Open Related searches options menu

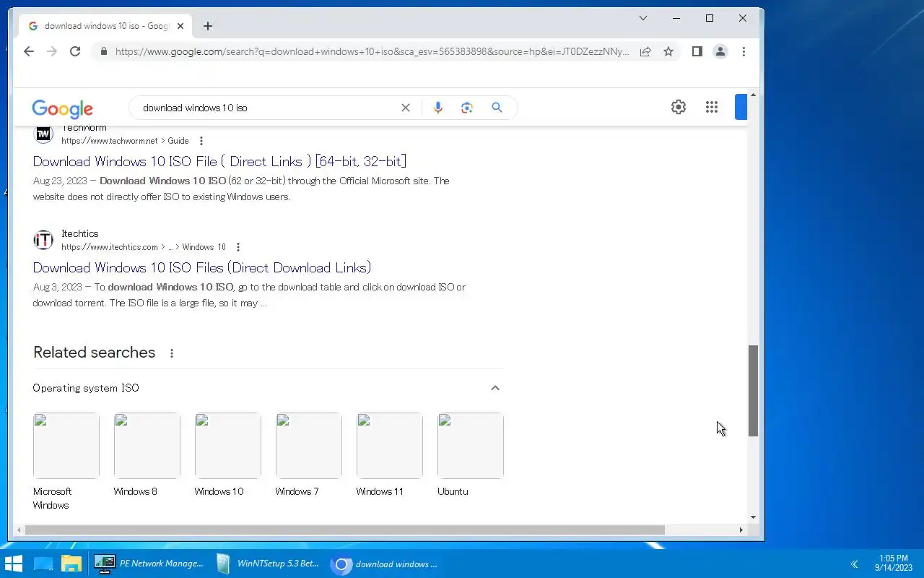point(172,353)
